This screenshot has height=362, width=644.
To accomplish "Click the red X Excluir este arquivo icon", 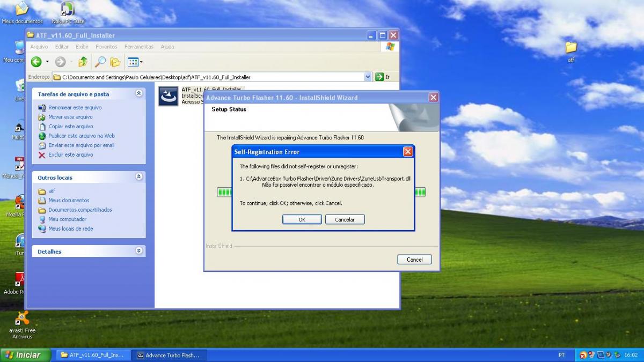I will pos(42,155).
